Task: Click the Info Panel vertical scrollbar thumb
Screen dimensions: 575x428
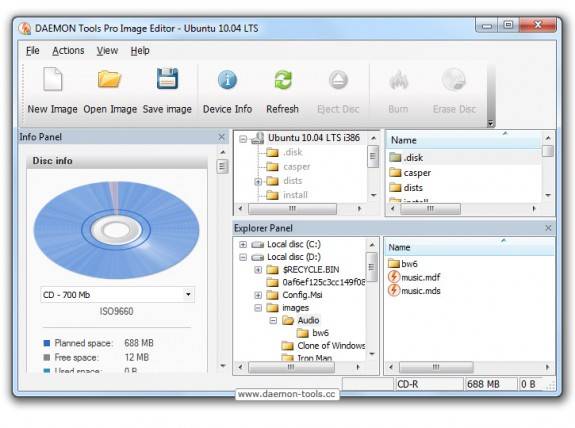Action: pos(222,167)
